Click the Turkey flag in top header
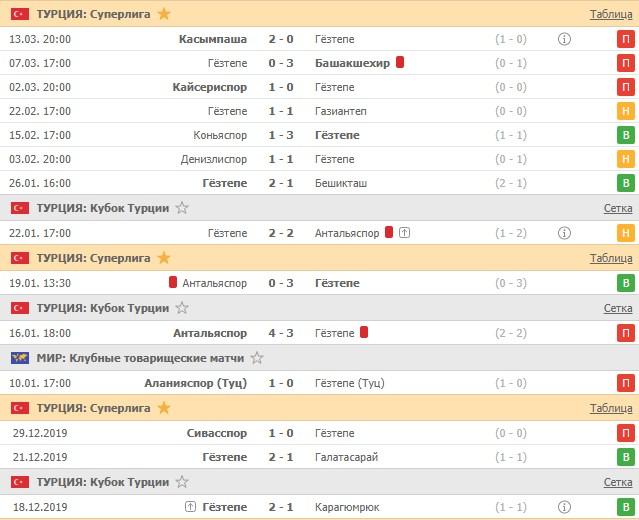The image size is (639, 520). pos(19,14)
